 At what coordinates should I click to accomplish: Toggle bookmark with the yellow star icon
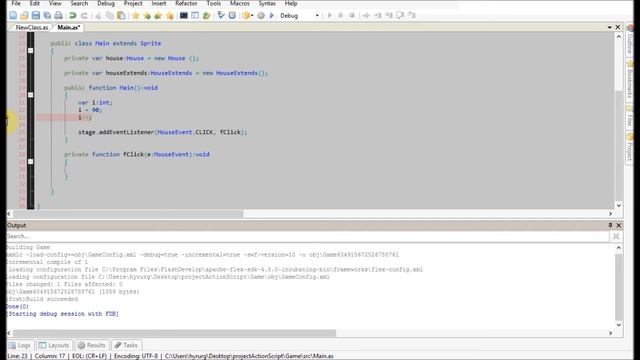(135, 16)
